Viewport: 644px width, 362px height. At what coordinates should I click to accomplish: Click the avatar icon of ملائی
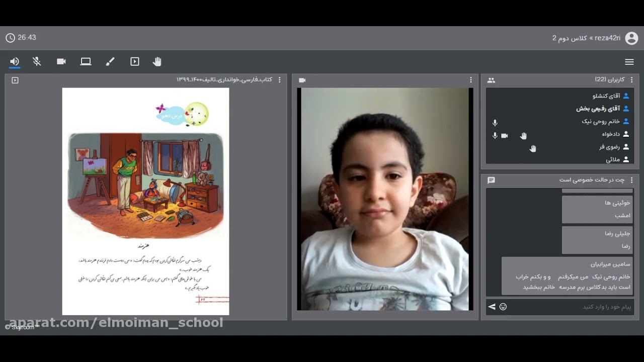(x=626, y=159)
